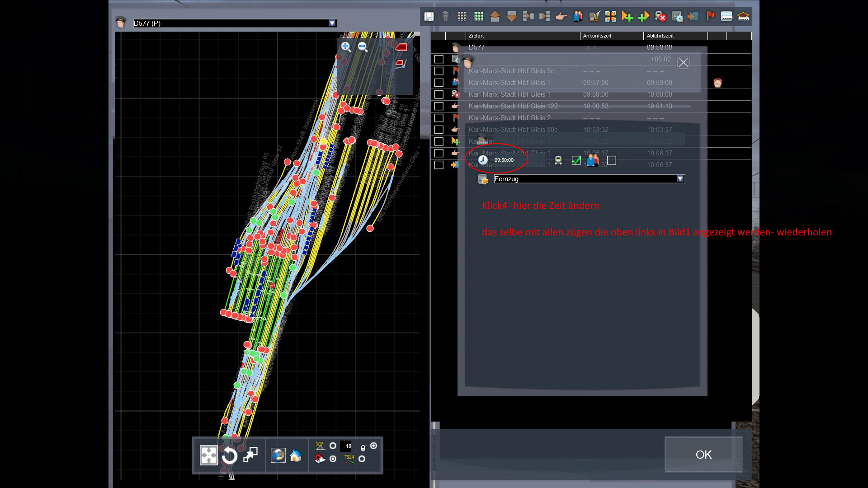Click the globe icon in map toolbar
This screenshot has height=488, width=868.
278,455
